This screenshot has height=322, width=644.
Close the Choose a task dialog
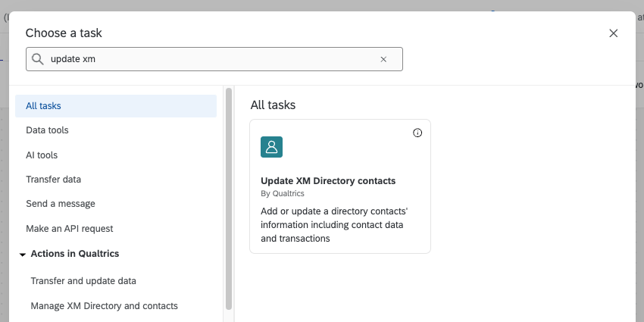(x=613, y=33)
